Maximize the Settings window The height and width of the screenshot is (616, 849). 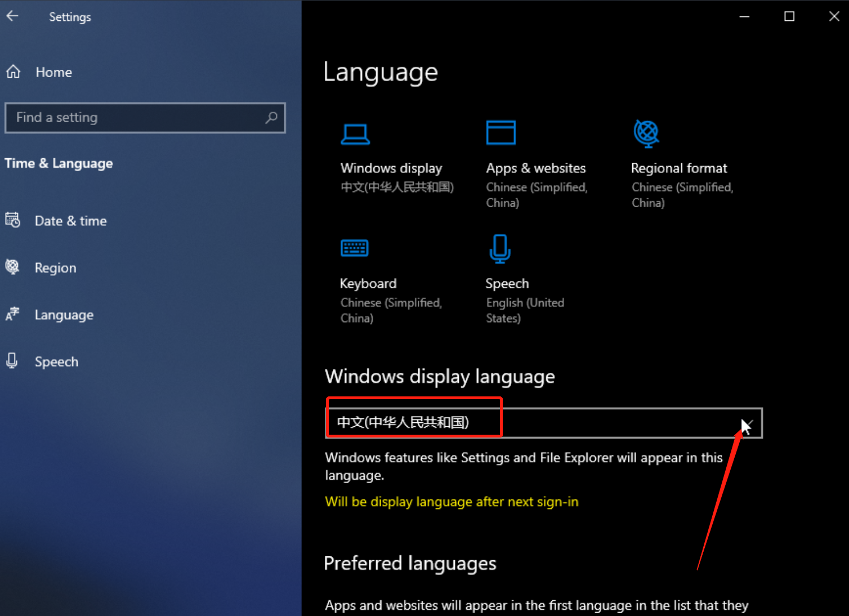tap(789, 16)
